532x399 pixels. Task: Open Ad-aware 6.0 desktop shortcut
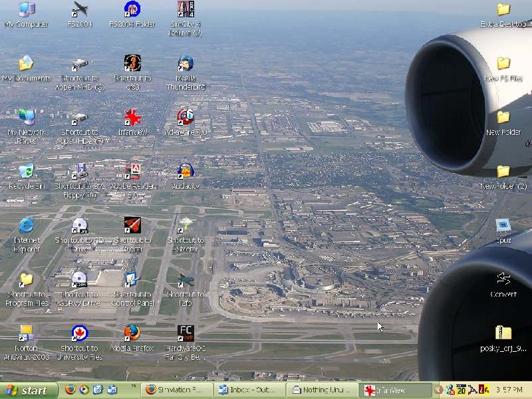click(x=186, y=118)
